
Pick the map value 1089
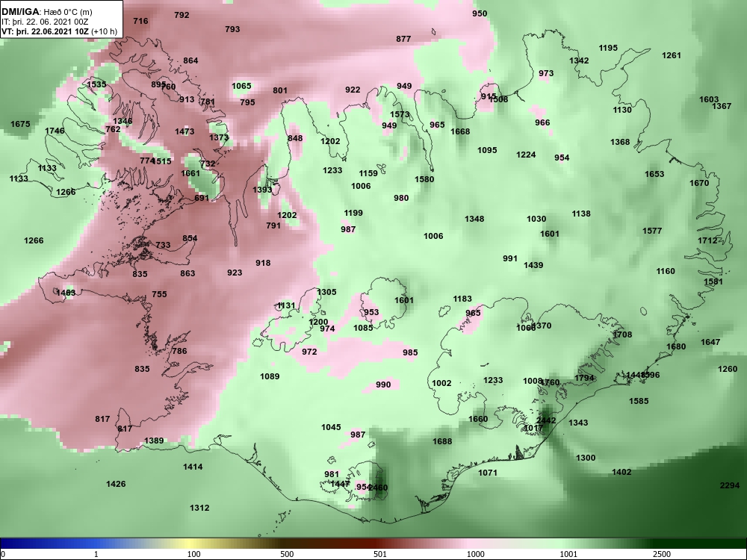269,376
